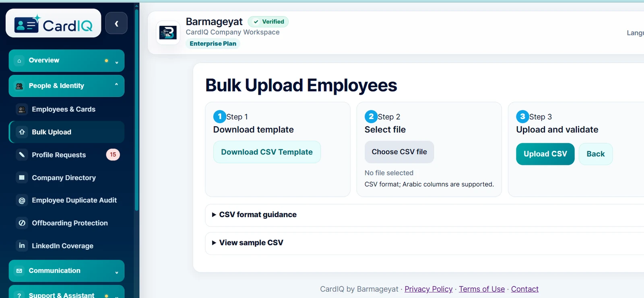The width and height of the screenshot is (644, 298).
Task: Click the Overview home icon
Action: point(19,61)
